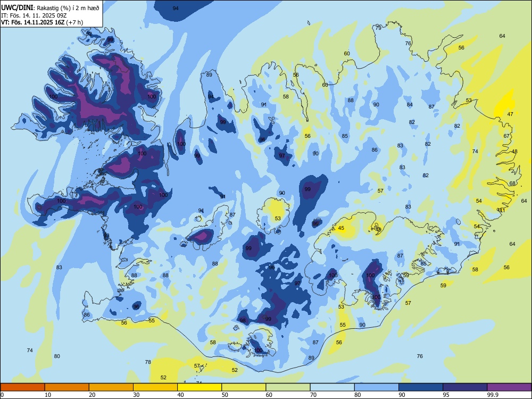This screenshot has width=532, height=399.
Task: Click the dark orange 10–20 legend swatch
Action: click(67, 387)
